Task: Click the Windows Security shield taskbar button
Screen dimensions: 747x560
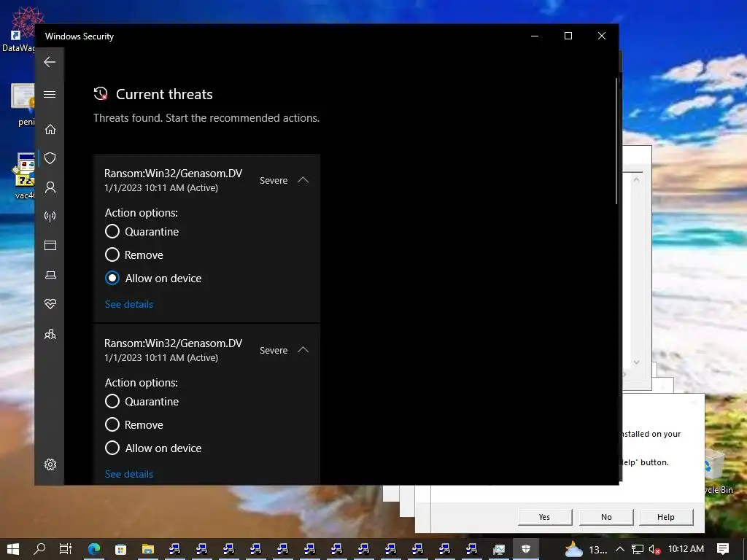Action: pos(526,549)
